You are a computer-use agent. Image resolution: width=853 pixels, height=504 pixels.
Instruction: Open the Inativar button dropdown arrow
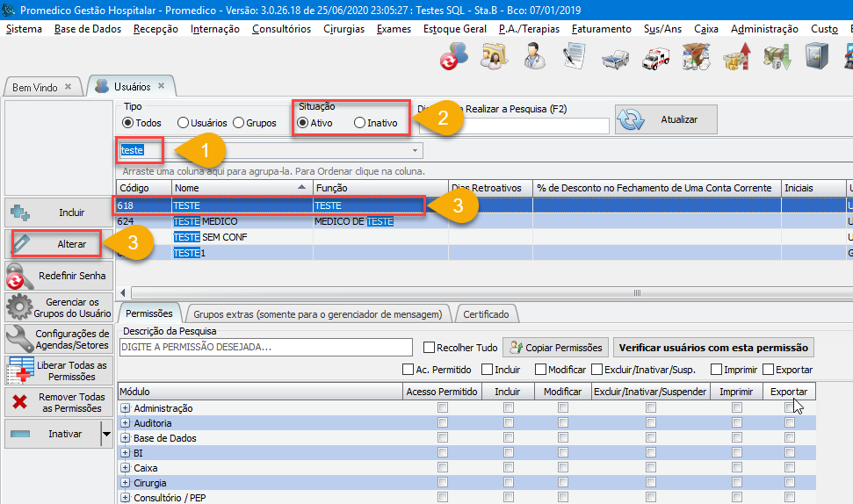106,434
